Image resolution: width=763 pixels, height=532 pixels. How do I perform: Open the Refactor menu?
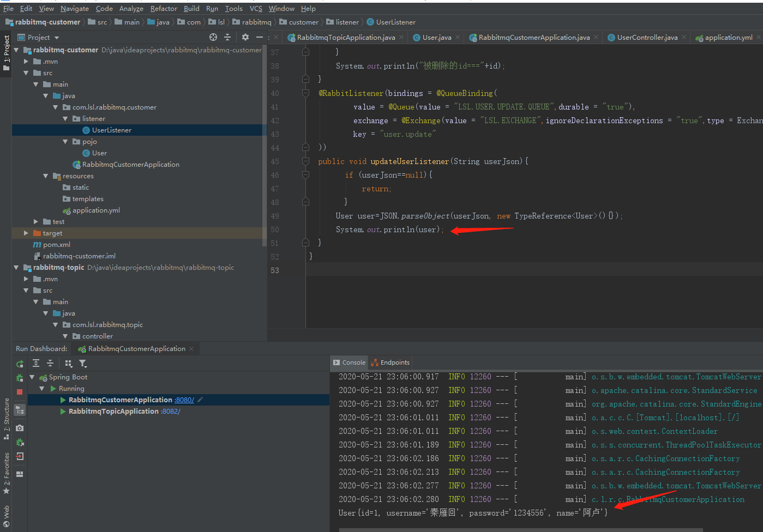pos(164,8)
